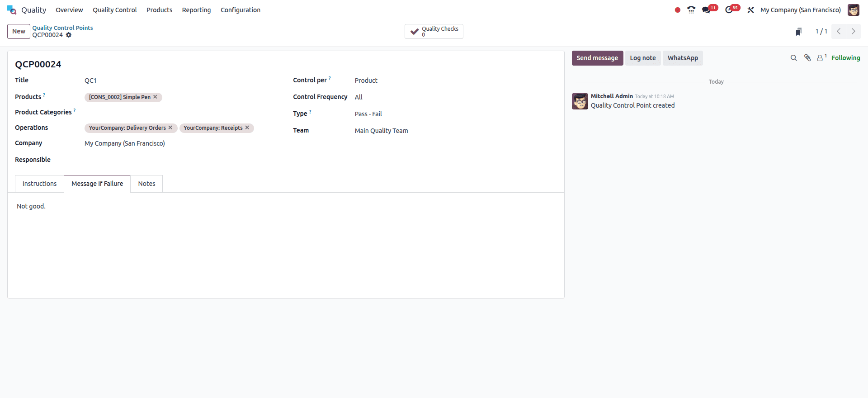
Task: Toggle the record settings gear next to QCP00024
Action: click(69, 35)
